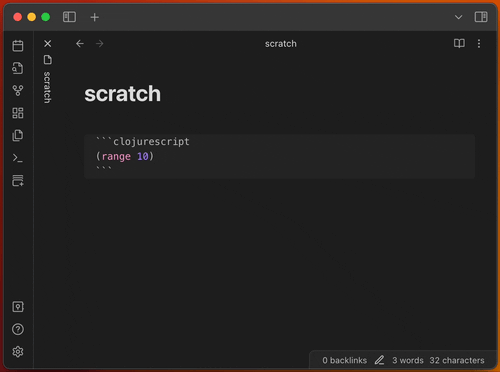This screenshot has width=500, height=372.
Task: Click the ```clojurescript code fence line
Action: point(143,142)
